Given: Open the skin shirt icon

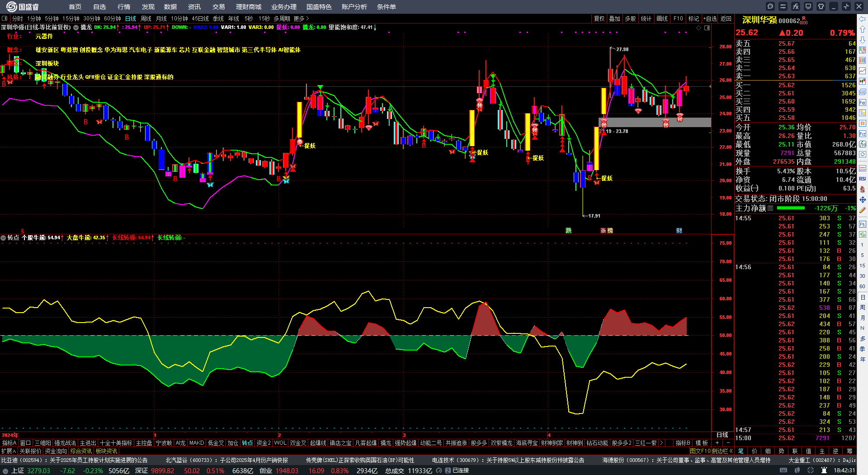Looking at the screenshot, I should click(x=821, y=6).
